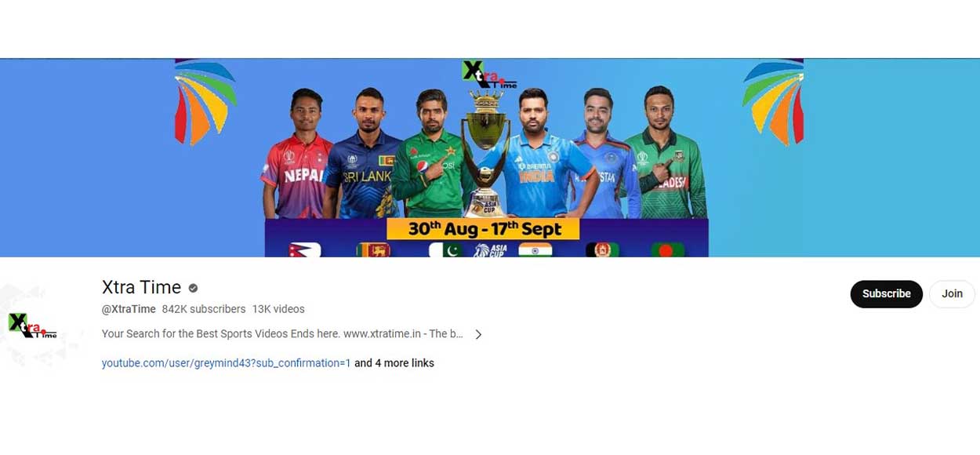Click the India flag icon in banner
The width and height of the screenshot is (980, 455).
click(535, 249)
